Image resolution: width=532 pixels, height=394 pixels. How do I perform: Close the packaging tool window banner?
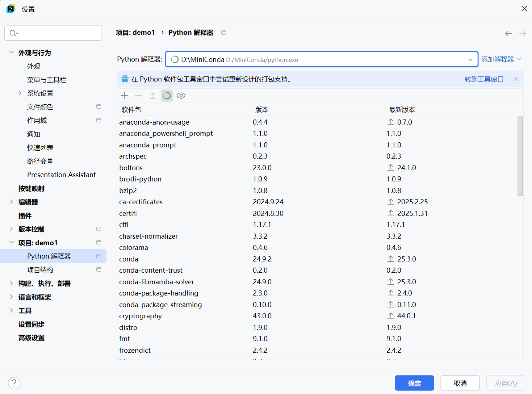[x=516, y=79]
